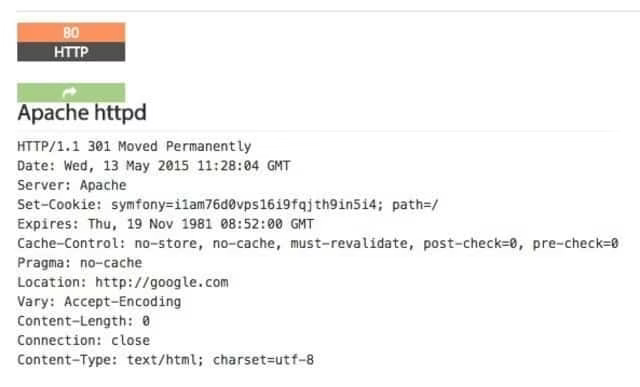This screenshot has width=640, height=387.
Task: Click the Content-Length: 0 line
Action: [x=84, y=321]
